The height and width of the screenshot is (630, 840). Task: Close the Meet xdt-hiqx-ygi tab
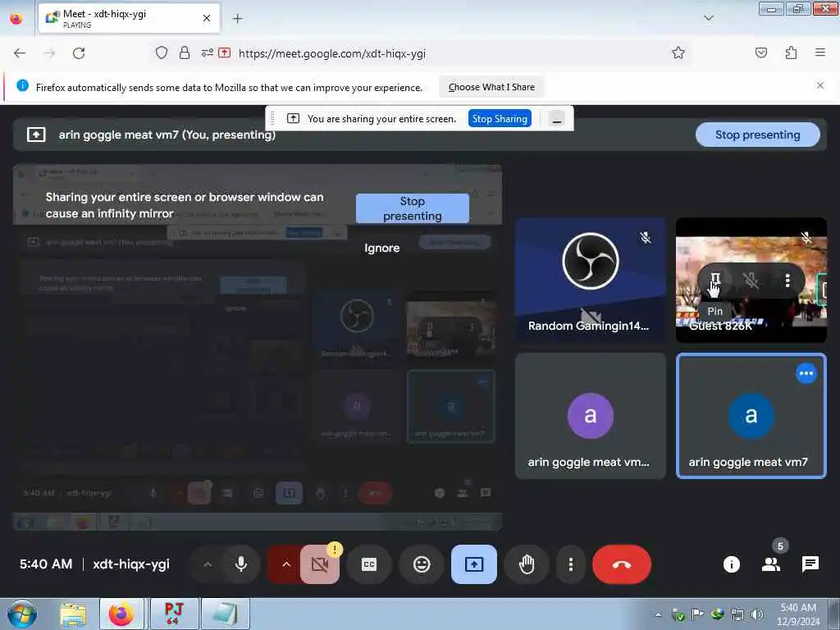206,19
